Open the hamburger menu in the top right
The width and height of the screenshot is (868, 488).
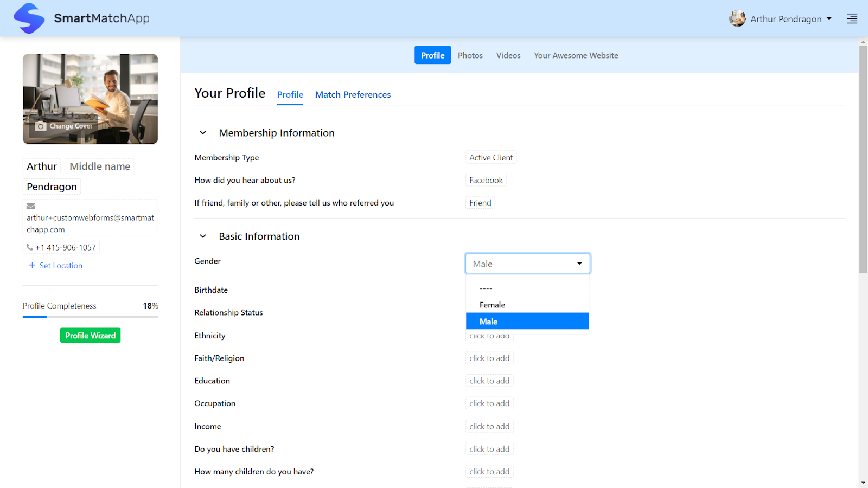click(852, 18)
